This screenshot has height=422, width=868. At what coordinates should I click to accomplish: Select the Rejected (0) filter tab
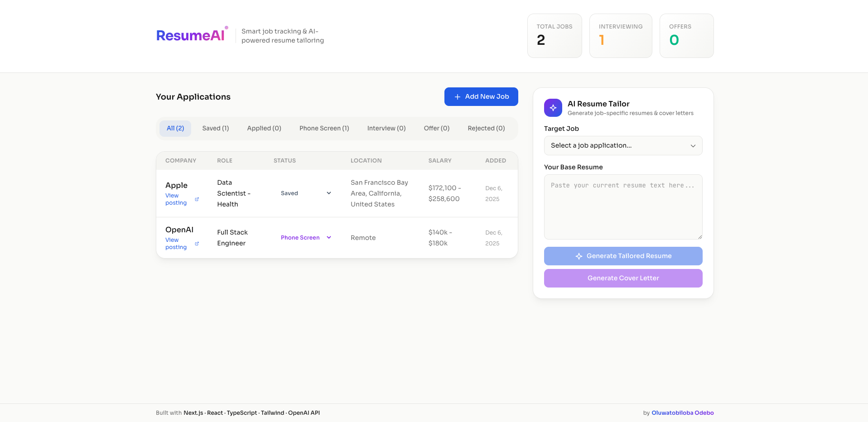(486, 128)
